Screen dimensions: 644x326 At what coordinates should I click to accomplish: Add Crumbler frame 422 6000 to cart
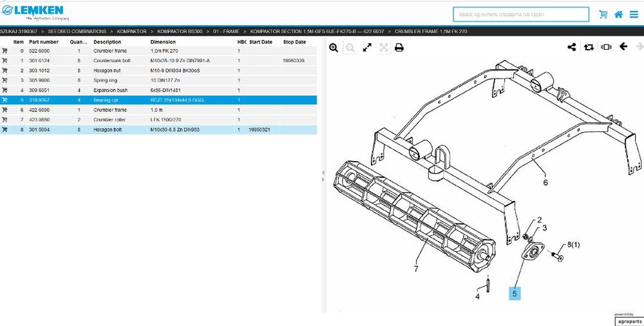[x=5, y=110]
